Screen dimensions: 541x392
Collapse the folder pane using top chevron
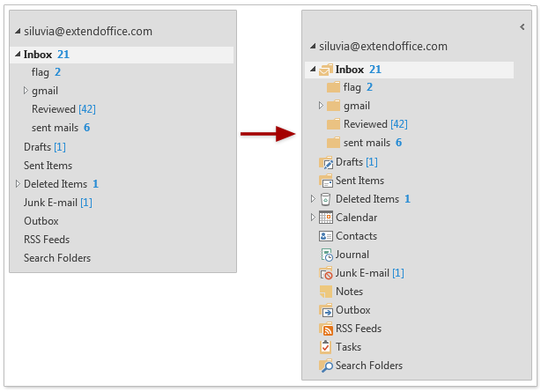tap(522, 27)
